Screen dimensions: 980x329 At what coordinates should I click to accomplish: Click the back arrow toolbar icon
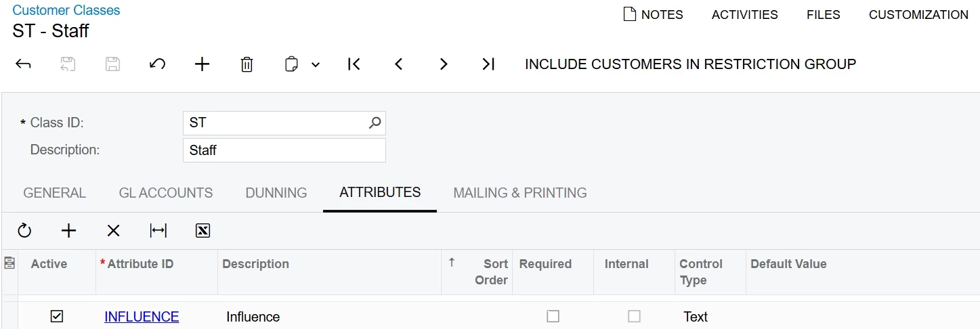coord(23,64)
